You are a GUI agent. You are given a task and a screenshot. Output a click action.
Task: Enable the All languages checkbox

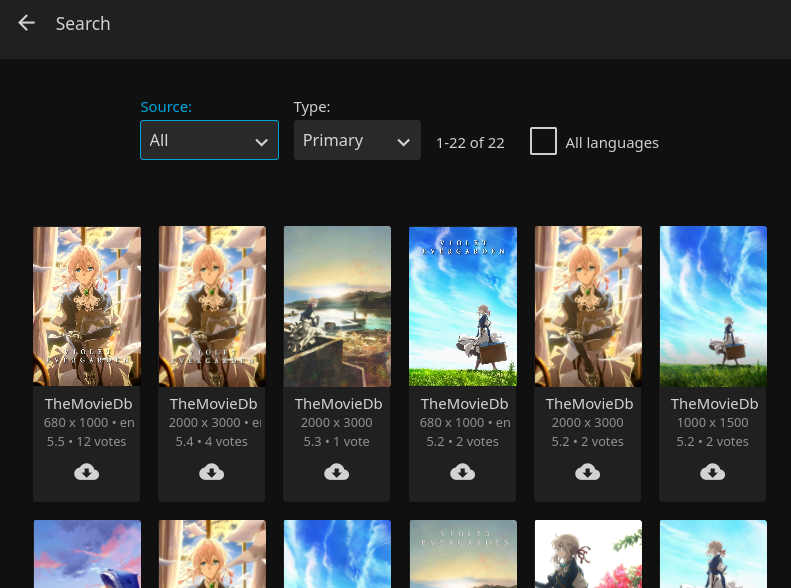click(543, 141)
